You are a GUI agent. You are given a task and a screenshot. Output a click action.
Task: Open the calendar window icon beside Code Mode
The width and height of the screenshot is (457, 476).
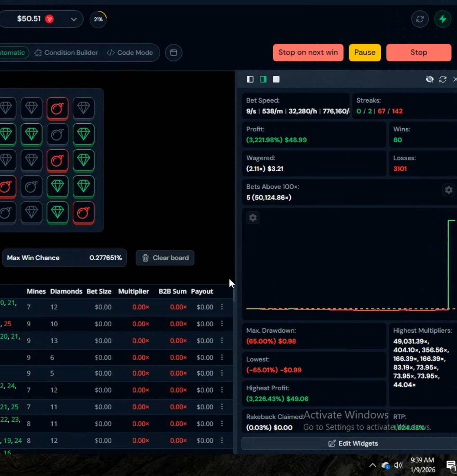point(173,53)
